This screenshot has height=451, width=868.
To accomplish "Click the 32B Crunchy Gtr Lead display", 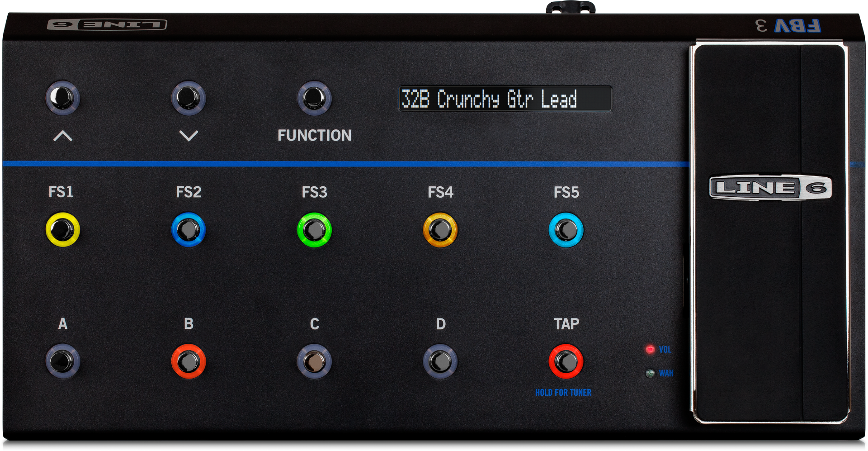I will tap(505, 99).
